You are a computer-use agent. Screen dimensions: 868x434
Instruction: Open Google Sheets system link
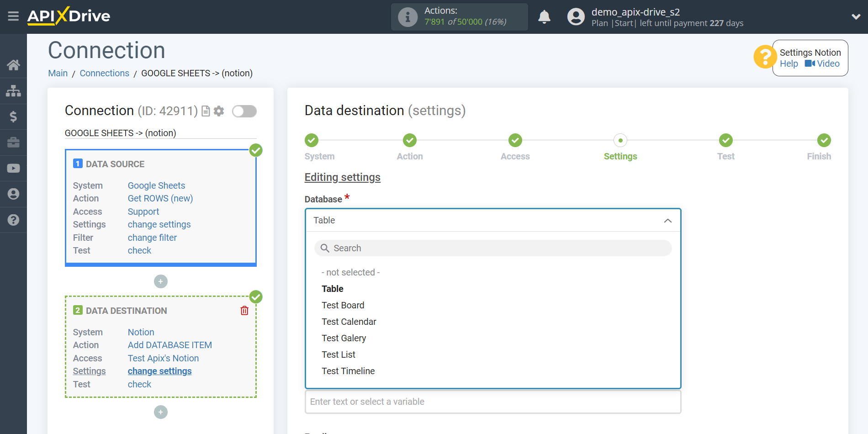[156, 185]
